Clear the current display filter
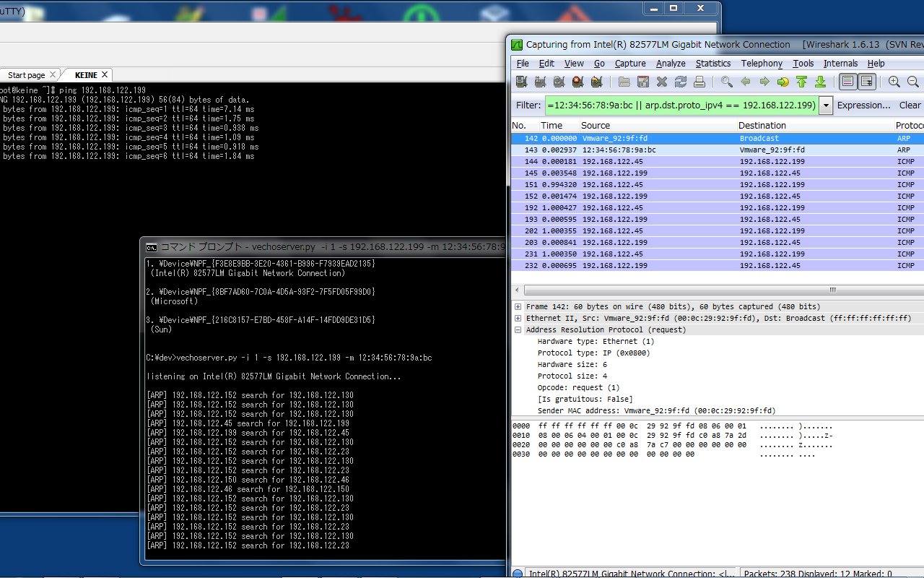The height and width of the screenshot is (578, 924). (x=910, y=105)
